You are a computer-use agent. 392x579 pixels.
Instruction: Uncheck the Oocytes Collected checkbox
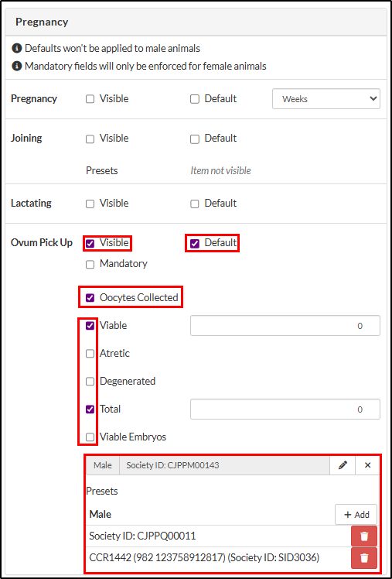(90, 297)
